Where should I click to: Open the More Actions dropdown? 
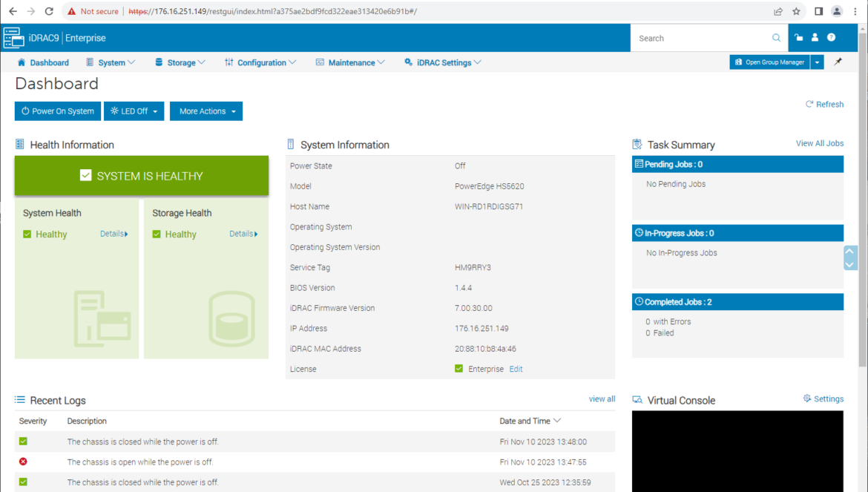pos(206,111)
